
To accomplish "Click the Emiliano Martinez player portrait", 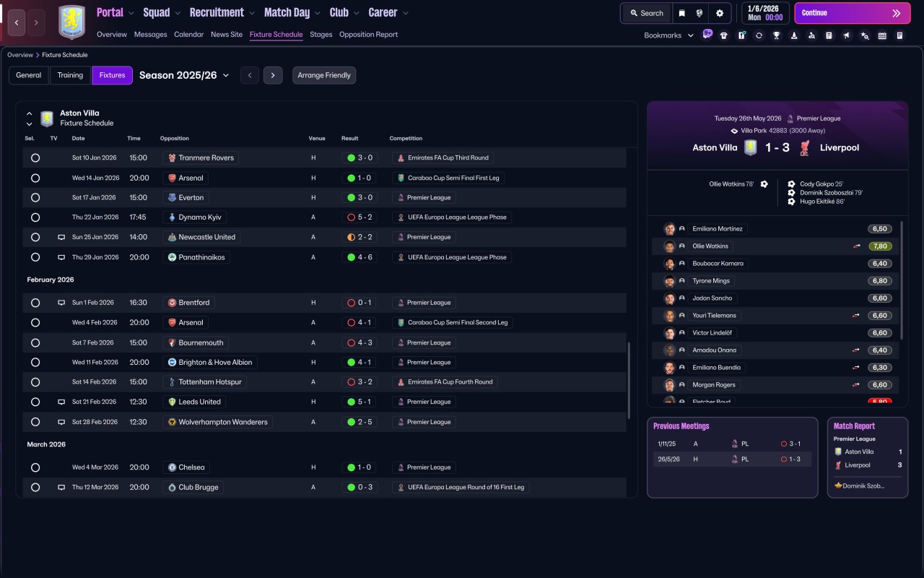I will pos(670,229).
